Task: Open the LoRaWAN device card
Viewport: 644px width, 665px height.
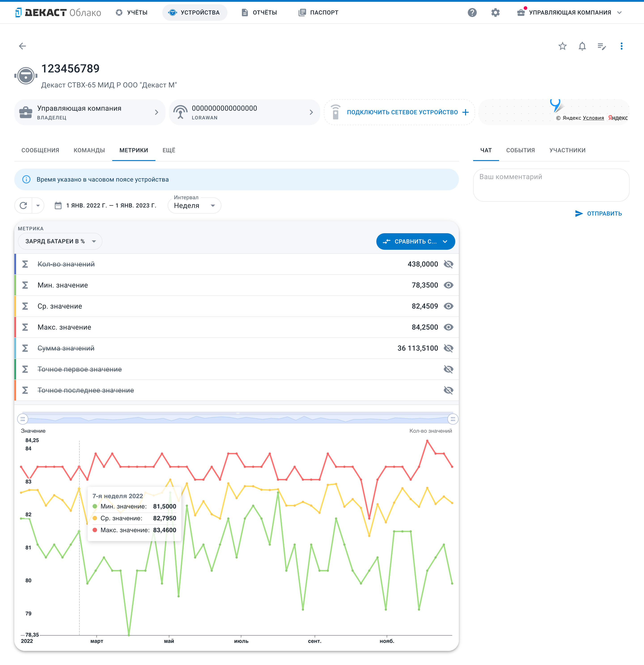Action: [244, 112]
